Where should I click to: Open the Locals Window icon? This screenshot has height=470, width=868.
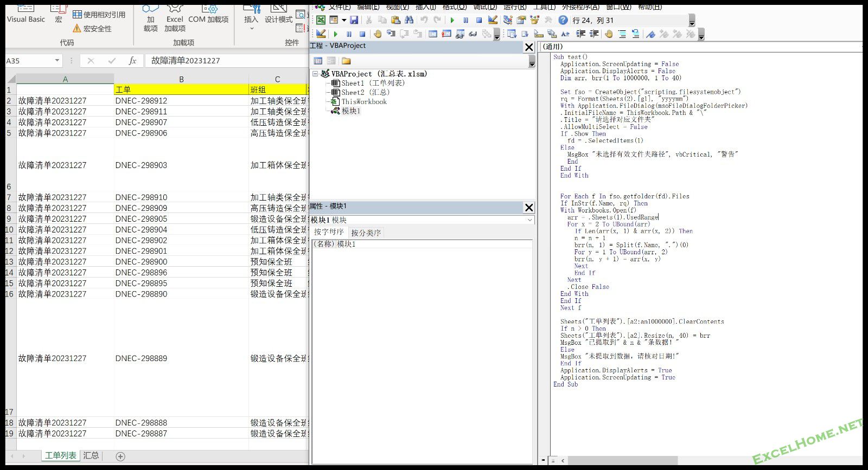tap(432, 34)
